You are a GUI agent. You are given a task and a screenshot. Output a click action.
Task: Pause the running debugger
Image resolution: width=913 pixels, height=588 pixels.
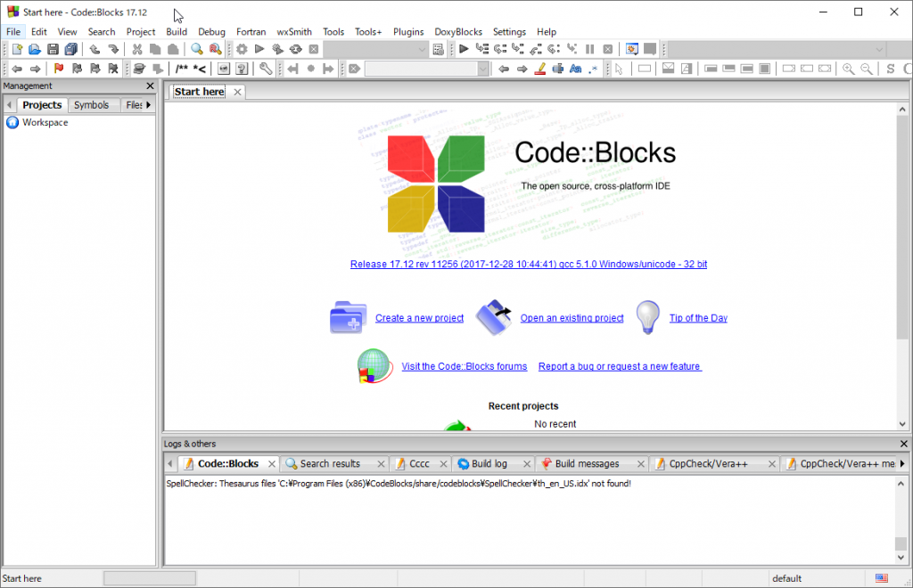(x=589, y=50)
